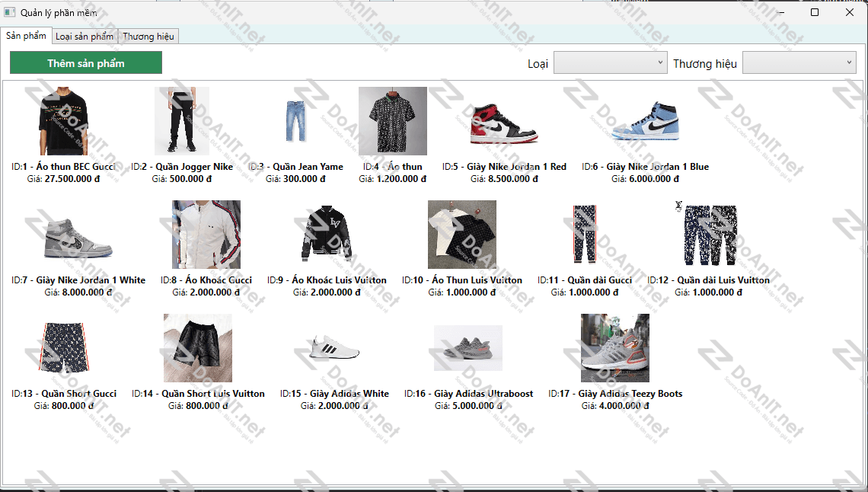The height and width of the screenshot is (492, 868).
Task: Click the label "ID:16 - Giày Adidas Ultraboost"
Action: [x=468, y=394]
